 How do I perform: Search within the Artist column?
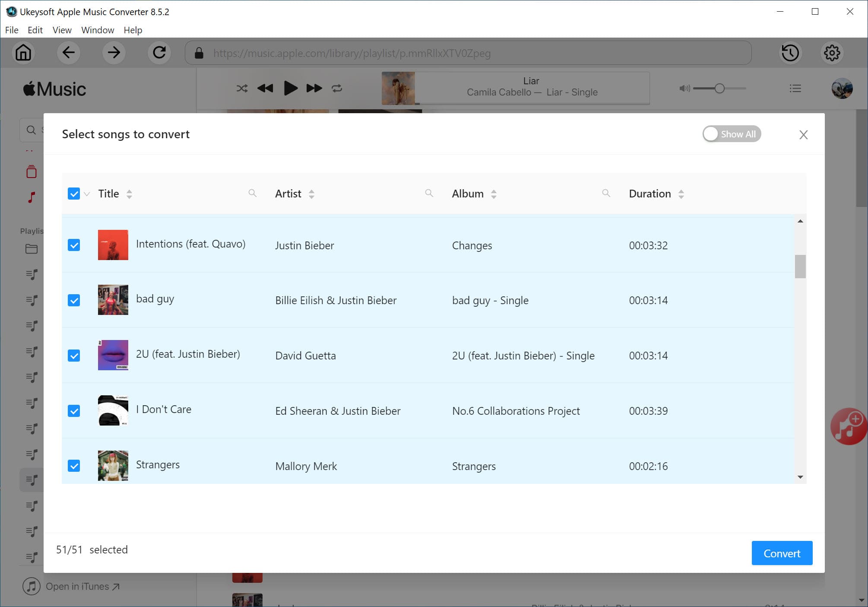pyautogui.click(x=429, y=193)
